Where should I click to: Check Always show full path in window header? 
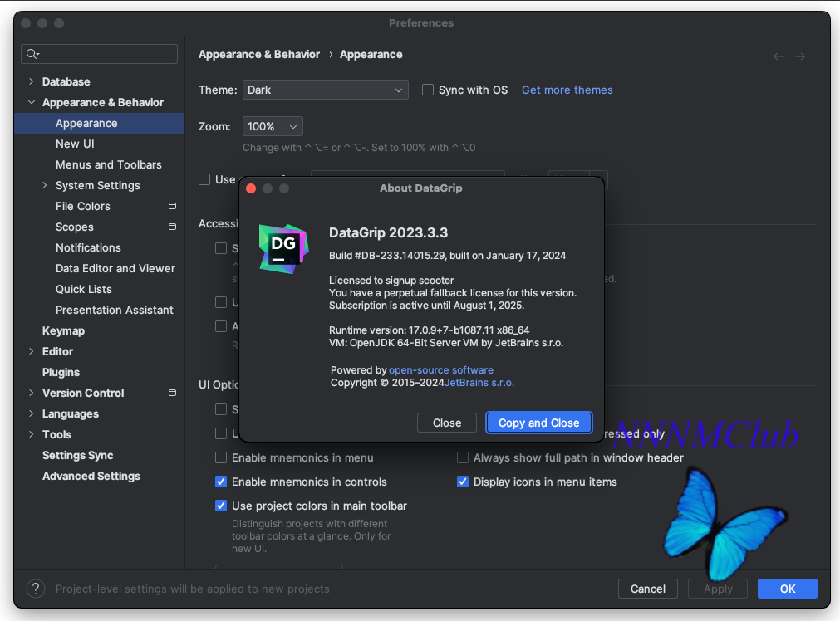click(x=462, y=457)
